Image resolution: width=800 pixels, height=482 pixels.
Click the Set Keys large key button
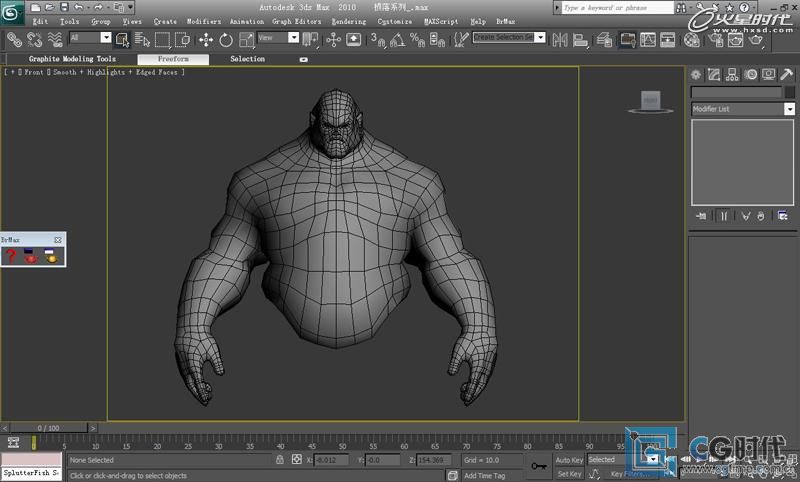tap(539, 466)
